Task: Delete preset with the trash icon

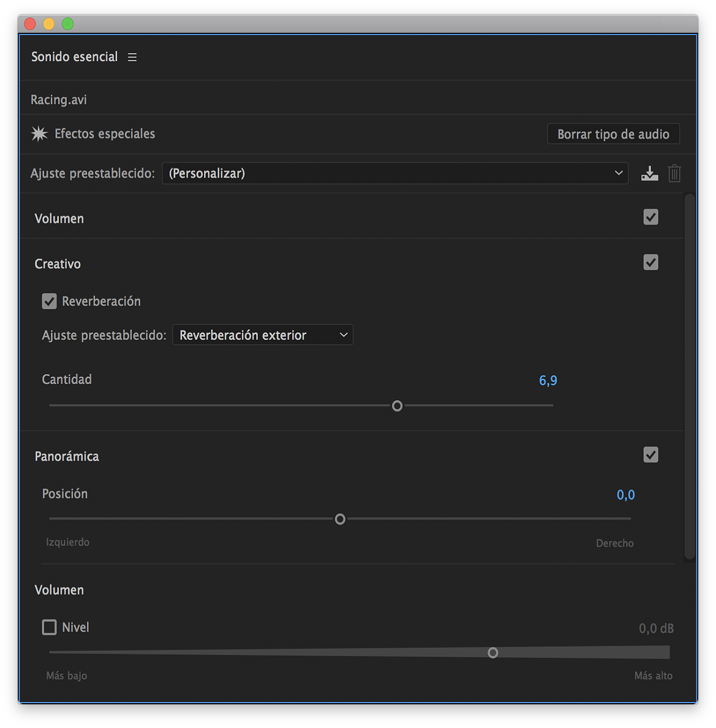Action: click(674, 174)
